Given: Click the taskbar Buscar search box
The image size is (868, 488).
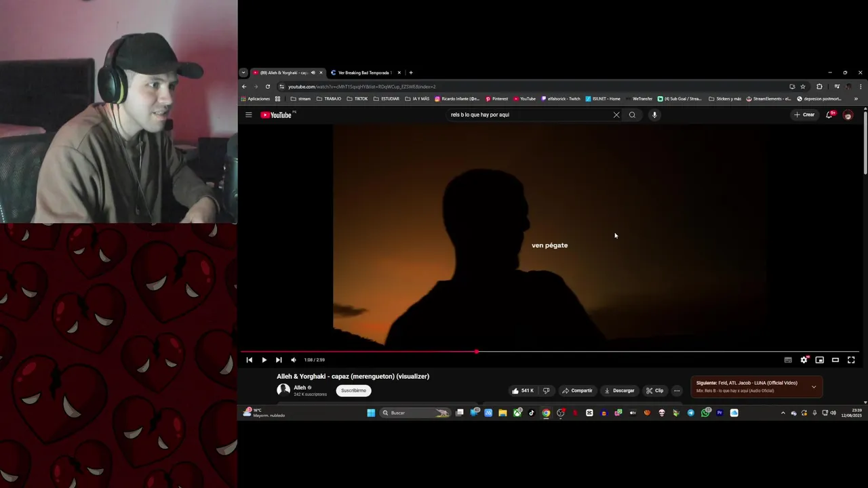Looking at the screenshot, I should pyautogui.click(x=415, y=413).
